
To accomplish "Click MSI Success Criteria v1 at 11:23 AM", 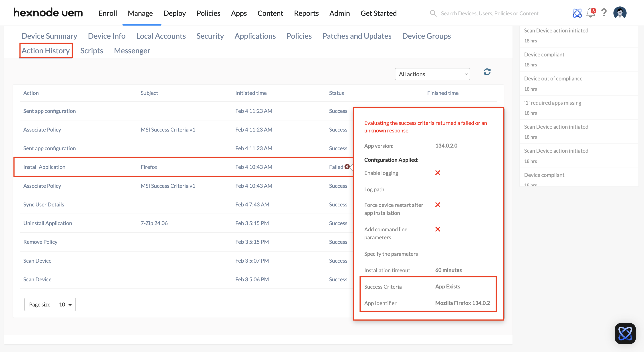I will pyautogui.click(x=168, y=130).
